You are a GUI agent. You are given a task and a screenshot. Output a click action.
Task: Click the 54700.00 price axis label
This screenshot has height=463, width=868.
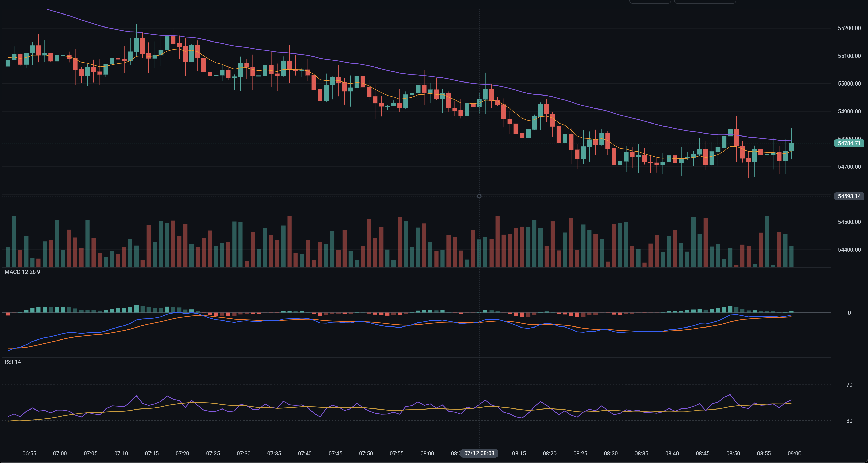coord(849,167)
